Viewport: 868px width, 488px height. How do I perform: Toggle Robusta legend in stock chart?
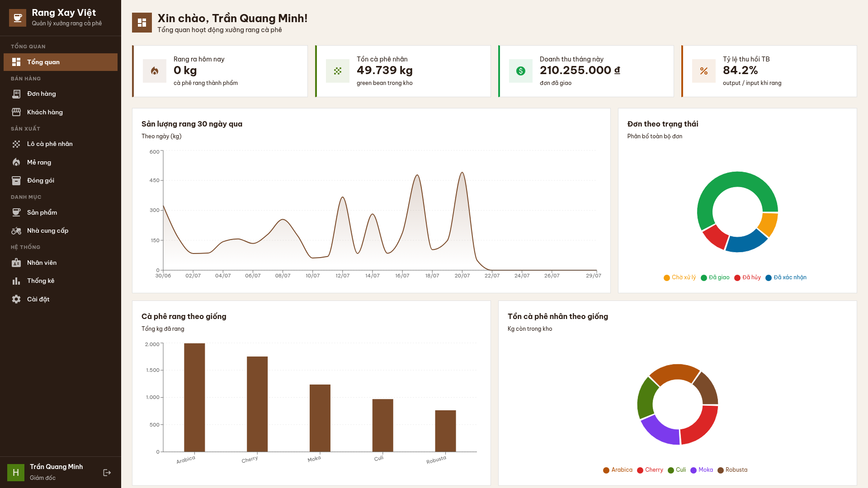click(732, 470)
